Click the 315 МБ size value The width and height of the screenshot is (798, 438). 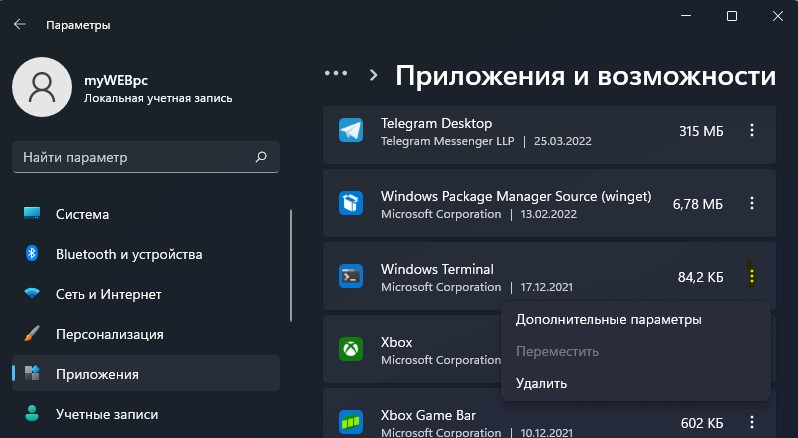pyautogui.click(x=701, y=131)
